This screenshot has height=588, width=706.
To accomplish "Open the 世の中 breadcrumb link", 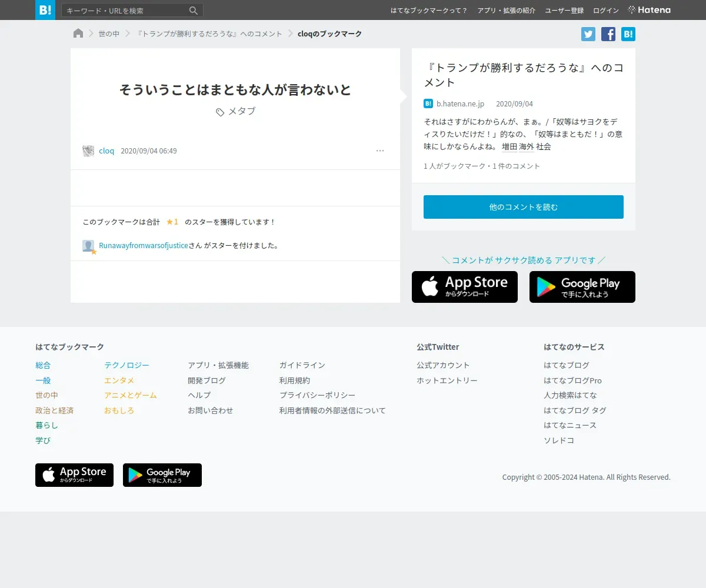I will click(109, 34).
